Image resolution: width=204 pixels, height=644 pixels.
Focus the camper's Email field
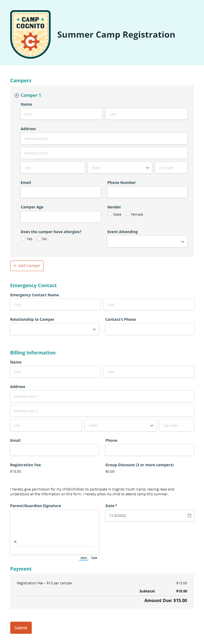click(x=61, y=192)
